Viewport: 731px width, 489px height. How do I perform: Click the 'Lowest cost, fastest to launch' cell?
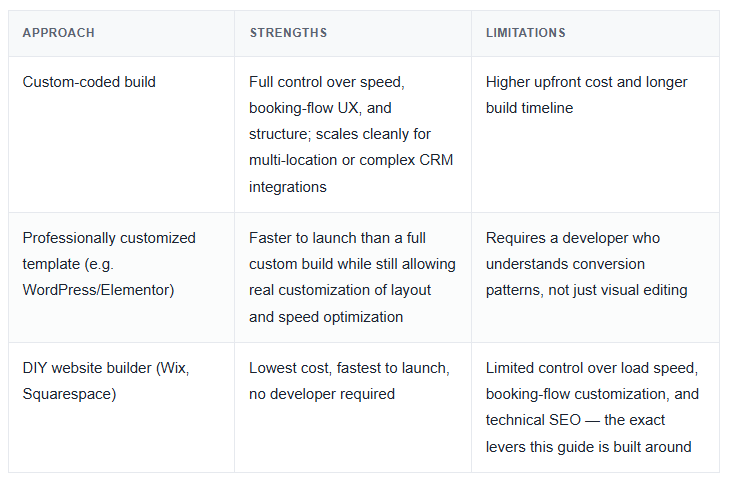point(353,407)
